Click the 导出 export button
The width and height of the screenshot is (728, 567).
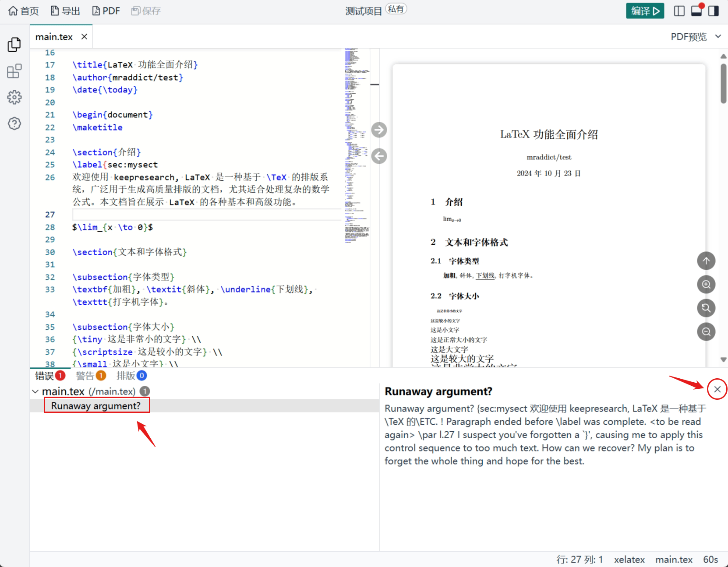point(65,11)
